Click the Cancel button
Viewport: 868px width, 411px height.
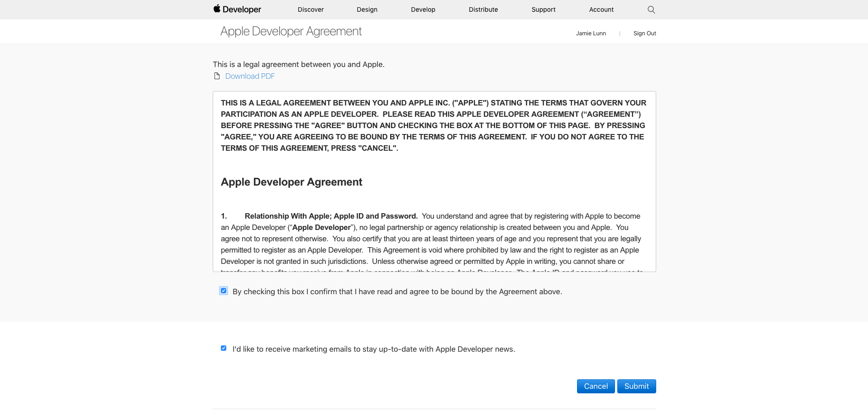[596, 386]
